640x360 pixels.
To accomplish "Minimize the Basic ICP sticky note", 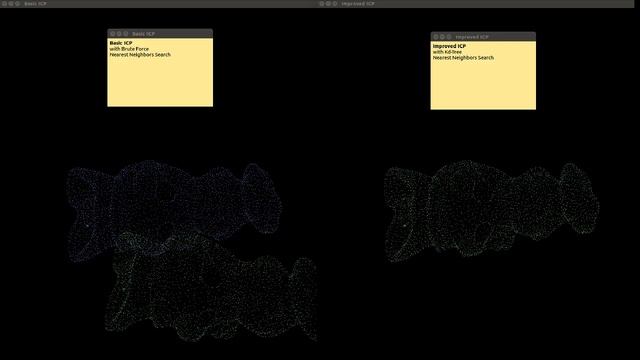I will (x=119, y=33).
